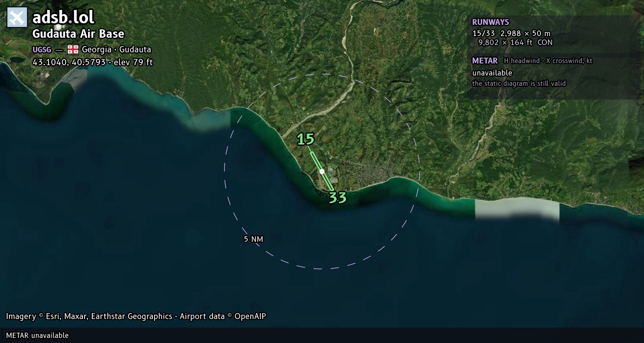This screenshot has height=343, width=644.
Task: Click the METAR 'unavailable' status value
Action: (x=492, y=73)
